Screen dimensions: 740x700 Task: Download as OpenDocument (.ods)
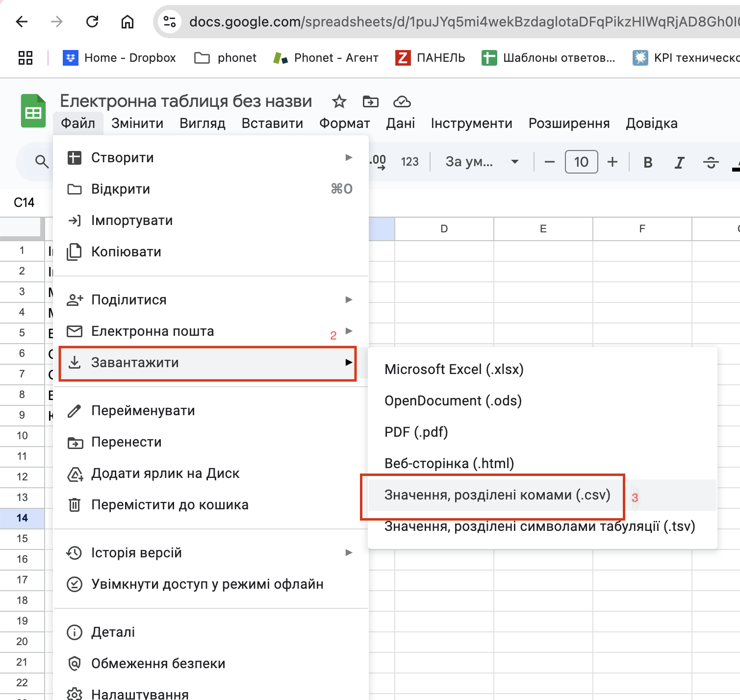click(x=542, y=400)
